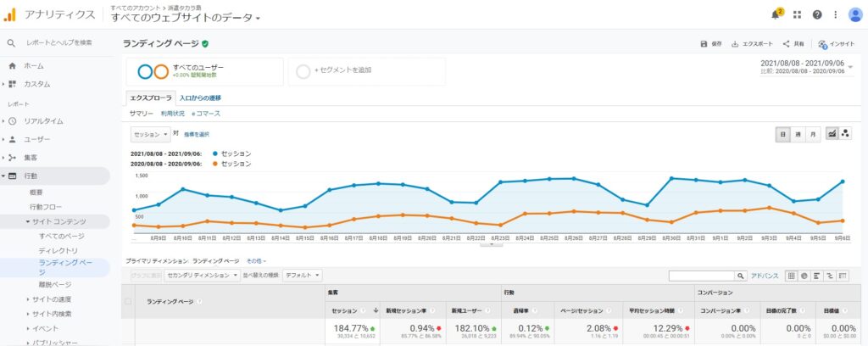Open the インサイト insights panel
The width and height of the screenshot is (868, 346).
pos(836,44)
